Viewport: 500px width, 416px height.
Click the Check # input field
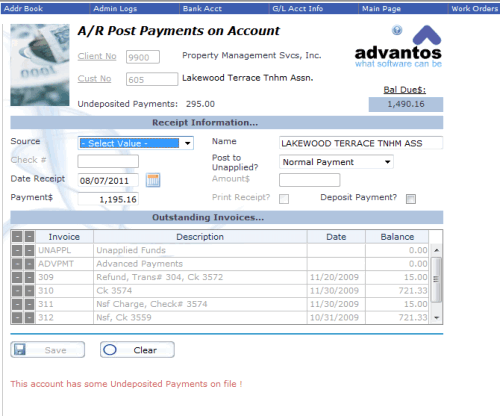pos(108,162)
